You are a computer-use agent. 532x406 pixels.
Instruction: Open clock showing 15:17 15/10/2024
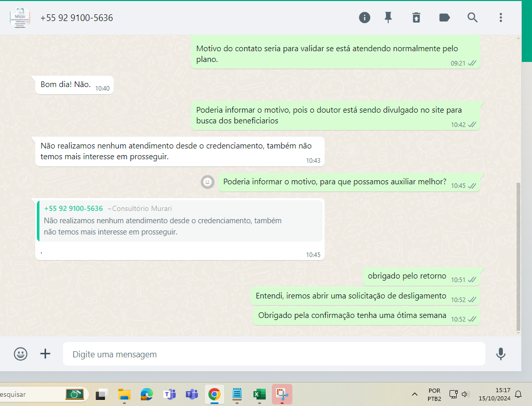tap(494, 394)
